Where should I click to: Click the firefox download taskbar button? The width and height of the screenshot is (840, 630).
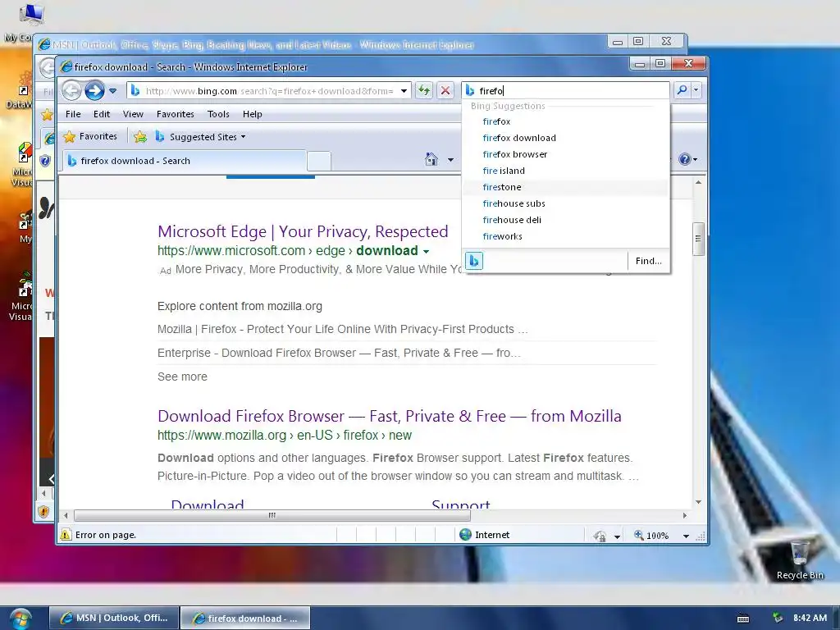244,619
